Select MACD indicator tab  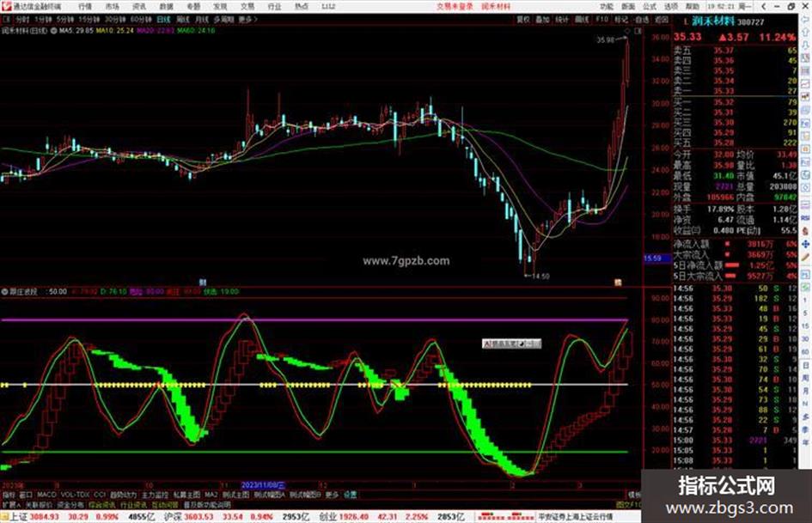pyautogui.click(x=46, y=495)
